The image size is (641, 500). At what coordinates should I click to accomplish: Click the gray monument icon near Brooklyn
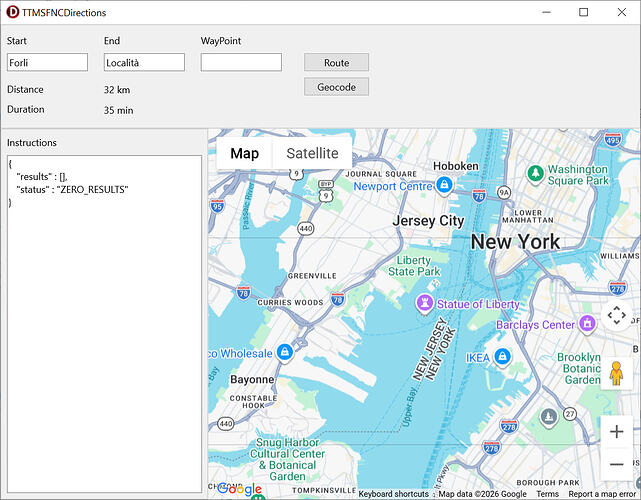(549, 417)
